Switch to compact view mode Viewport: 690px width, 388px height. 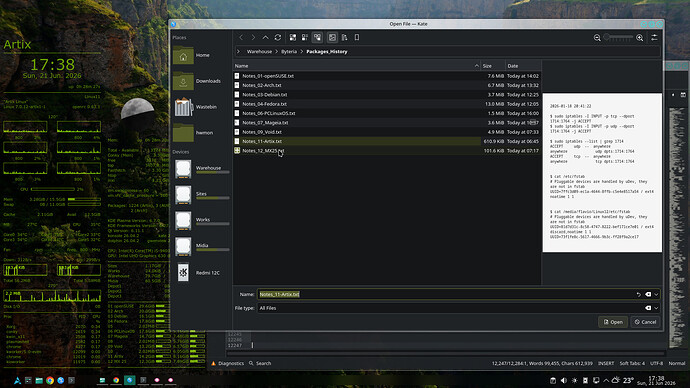[x=305, y=38]
